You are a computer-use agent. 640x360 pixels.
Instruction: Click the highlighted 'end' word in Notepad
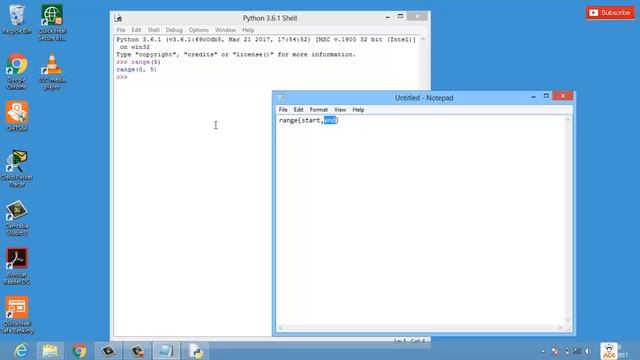(330, 120)
